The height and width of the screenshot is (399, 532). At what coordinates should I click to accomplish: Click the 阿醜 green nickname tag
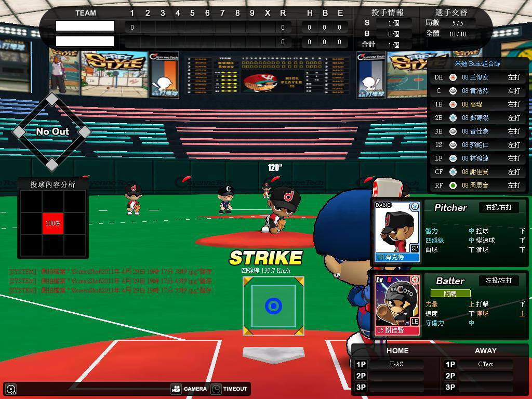tap(450, 294)
